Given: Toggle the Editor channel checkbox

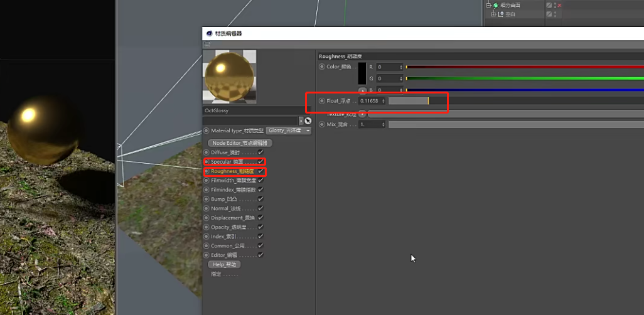Looking at the screenshot, I should 260,255.
